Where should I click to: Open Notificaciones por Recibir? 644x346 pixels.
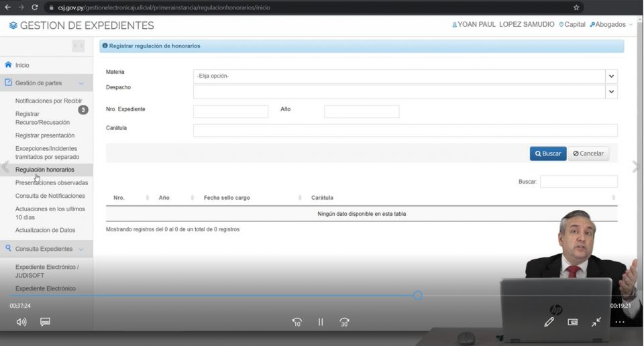(48, 101)
